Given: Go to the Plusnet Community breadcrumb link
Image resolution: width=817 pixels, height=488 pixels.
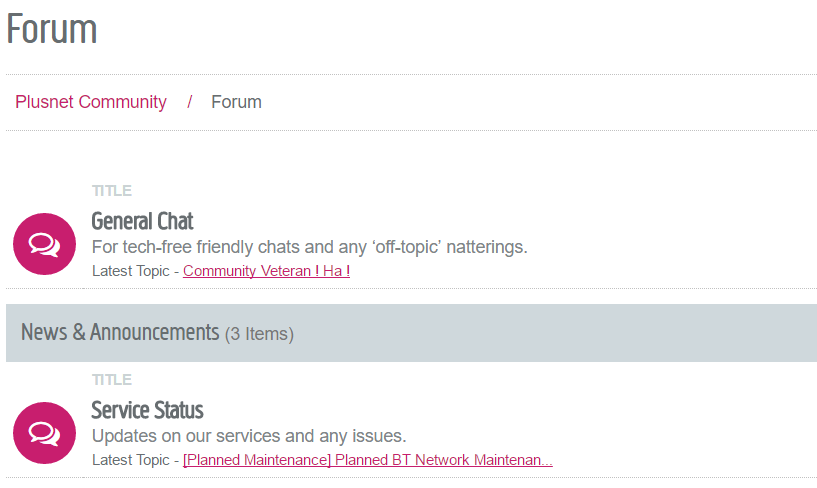Looking at the screenshot, I should pyautogui.click(x=91, y=102).
